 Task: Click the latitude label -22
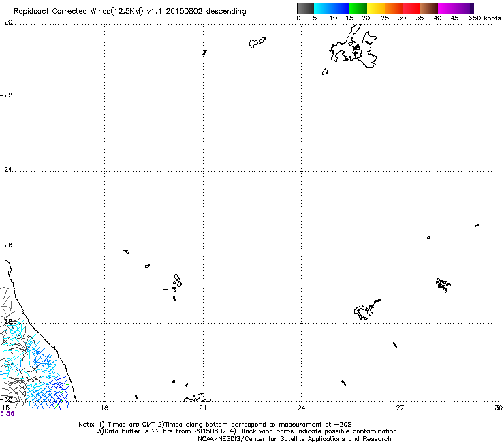coord(6,95)
